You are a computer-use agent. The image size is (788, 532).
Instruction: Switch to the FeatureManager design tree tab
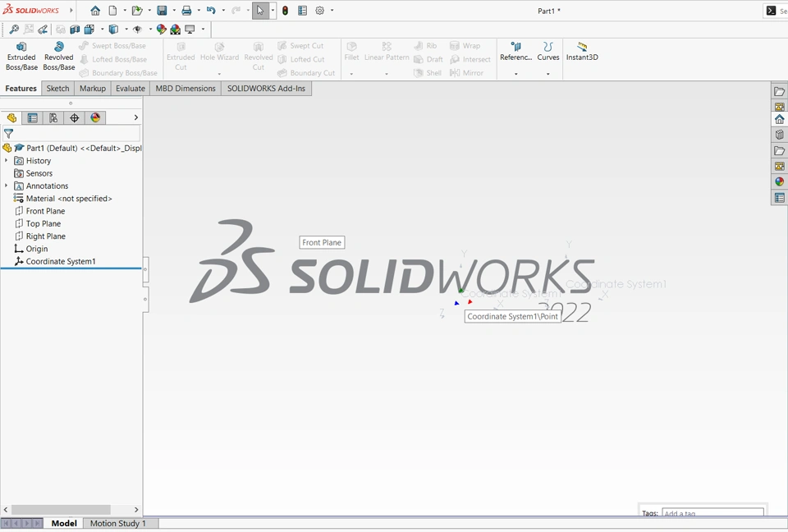(11, 117)
